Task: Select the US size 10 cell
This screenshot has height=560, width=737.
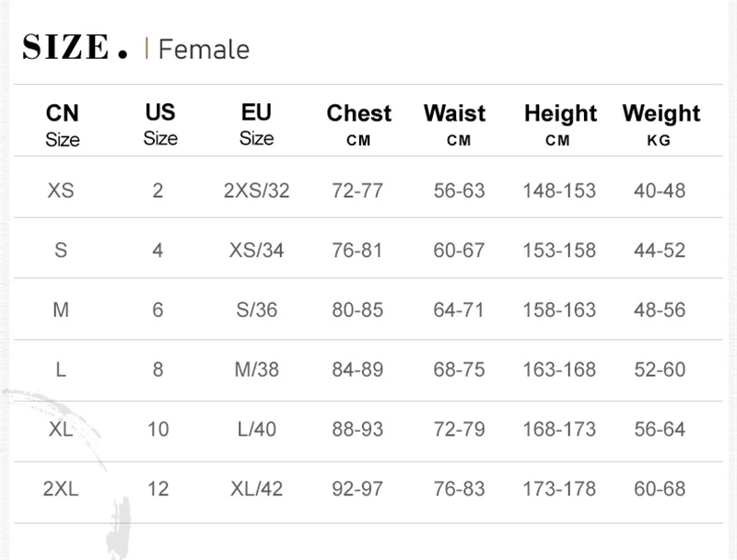Action: pos(158,429)
